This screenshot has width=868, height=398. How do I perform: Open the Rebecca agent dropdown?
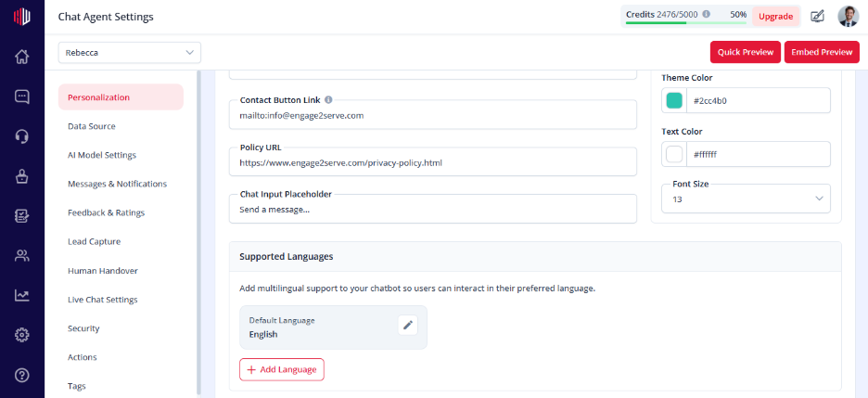point(130,53)
